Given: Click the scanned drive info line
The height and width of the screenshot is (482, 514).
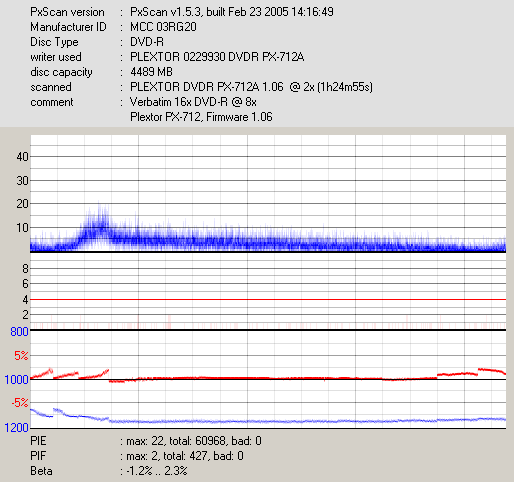Looking at the screenshot, I should (x=251, y=87).
